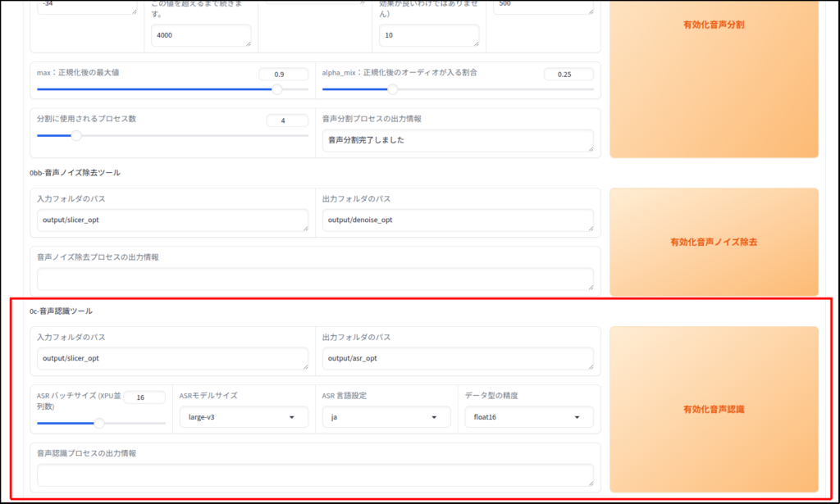
Task: Click the 音声分割完了しました output info box
Action: pyautogui.click(x=458, y=140)
